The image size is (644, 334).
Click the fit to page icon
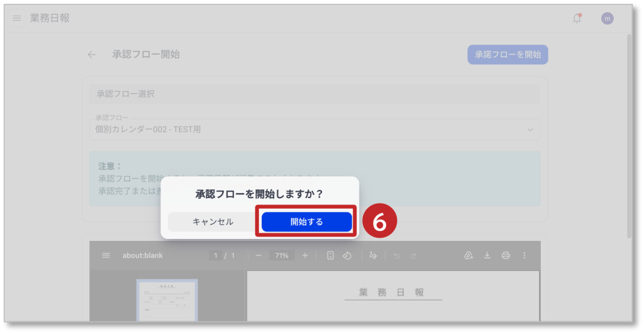pyautogui.click(x=330, y=255)
